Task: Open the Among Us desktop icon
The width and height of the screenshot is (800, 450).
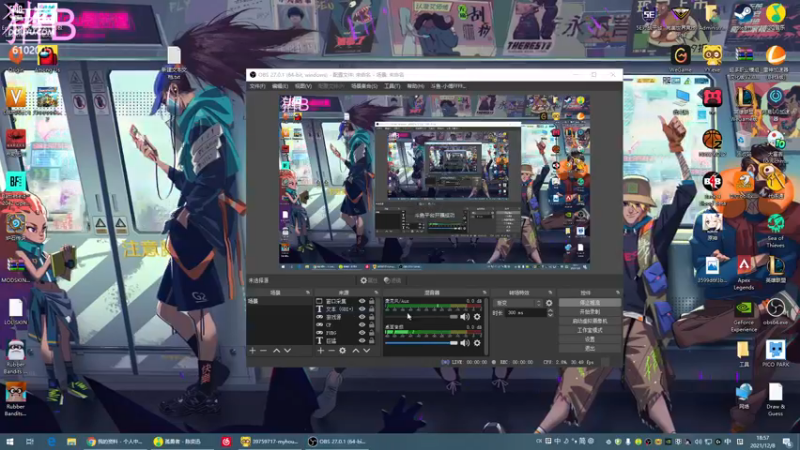Action: point(47,58)
